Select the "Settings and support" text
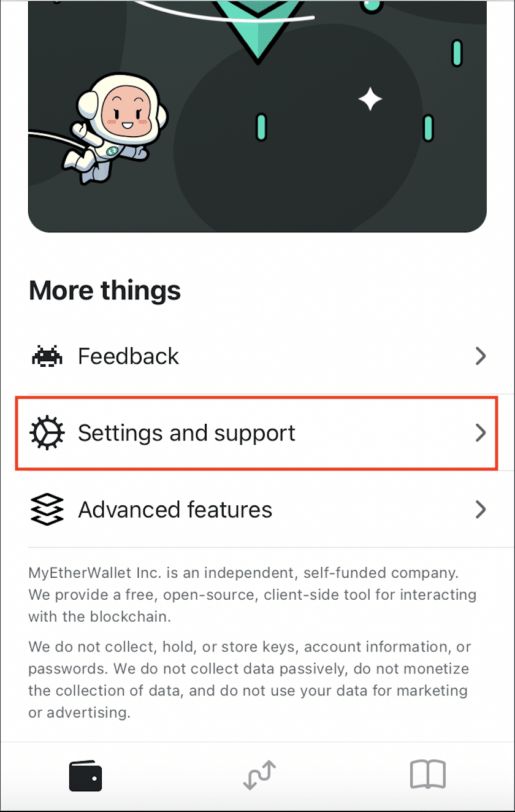Viewport: 515px width, 812px height. point(186,433)
